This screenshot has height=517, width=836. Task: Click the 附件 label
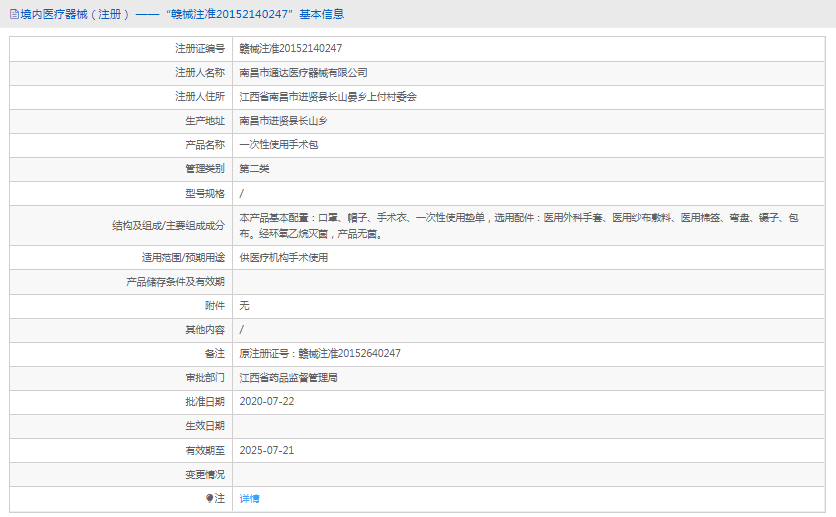point(215,306)
